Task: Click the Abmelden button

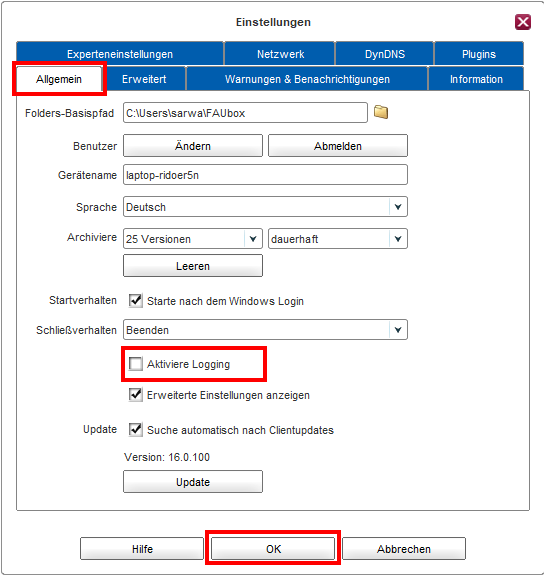Action: [337, 146]
